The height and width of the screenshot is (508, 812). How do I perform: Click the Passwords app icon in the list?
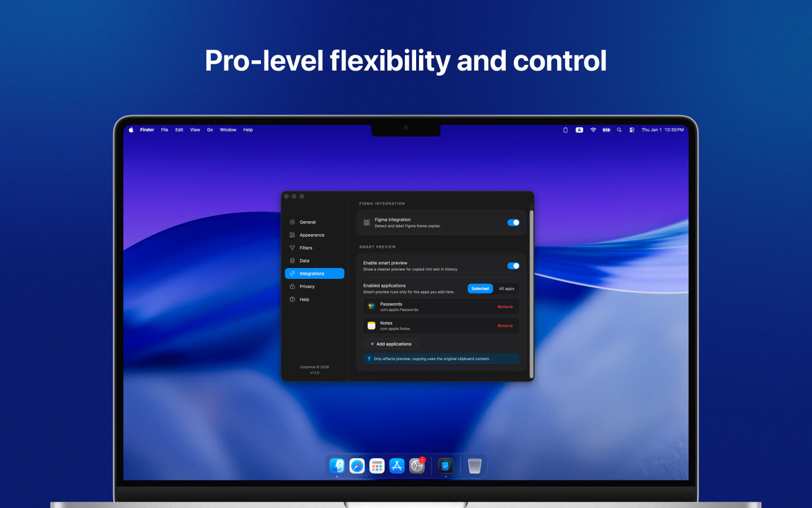pos(371,306)
